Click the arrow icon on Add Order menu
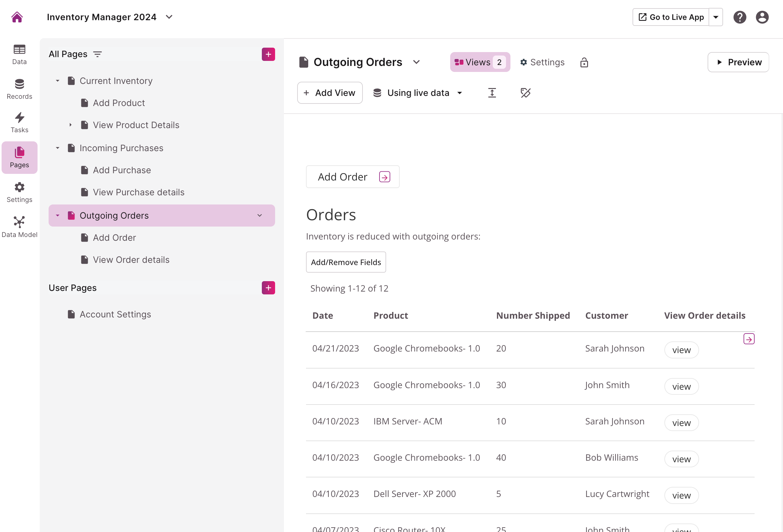This screenshot has height=532, width=783. coord(385,177)
